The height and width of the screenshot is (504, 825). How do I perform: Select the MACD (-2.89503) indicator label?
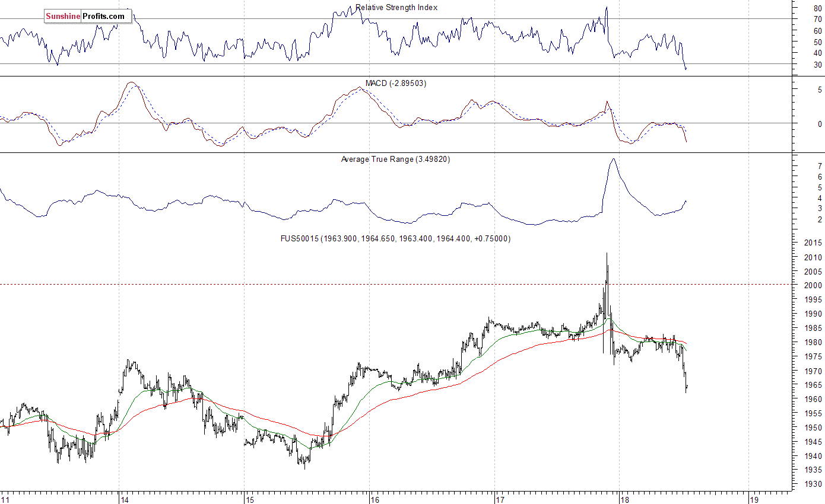tap(395, 83)
